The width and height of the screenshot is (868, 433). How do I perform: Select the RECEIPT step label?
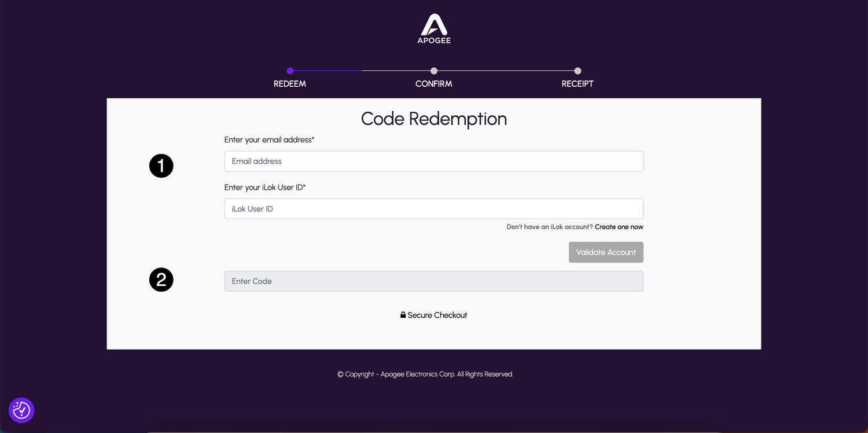pyautogui.click(x=578, y=84)
